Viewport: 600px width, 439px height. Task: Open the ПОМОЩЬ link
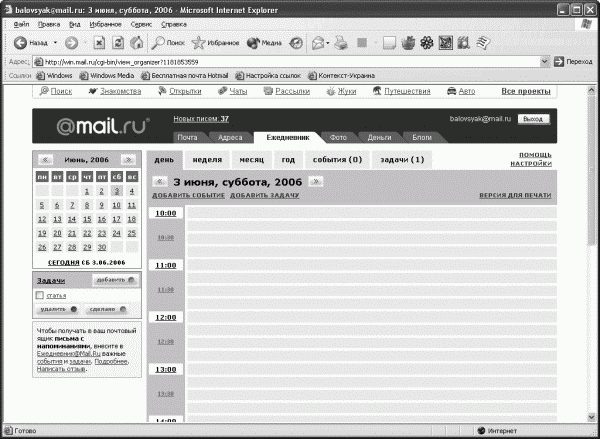point(535,155)
